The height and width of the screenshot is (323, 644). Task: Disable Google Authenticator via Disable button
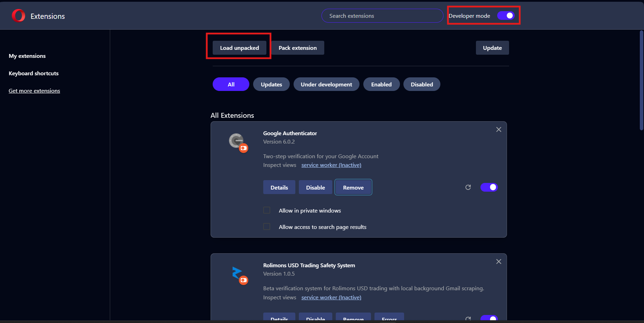(316, 187)
